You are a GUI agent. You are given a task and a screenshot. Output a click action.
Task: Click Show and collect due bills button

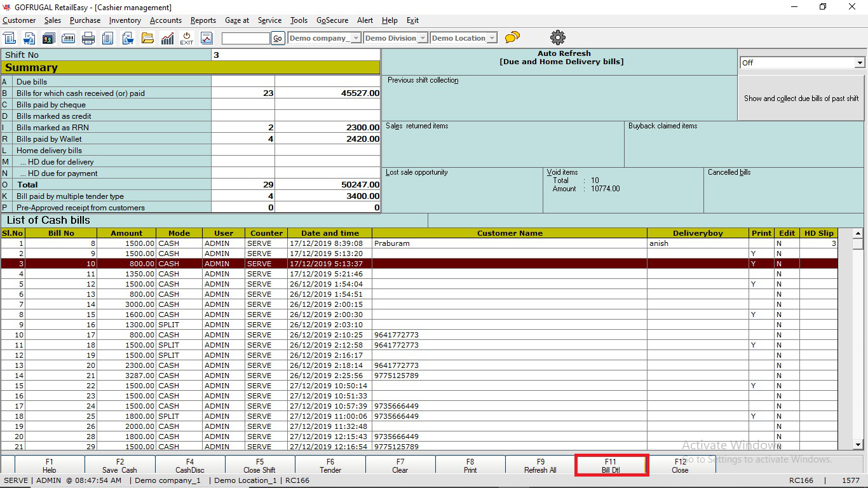click(x=801, y=98)
